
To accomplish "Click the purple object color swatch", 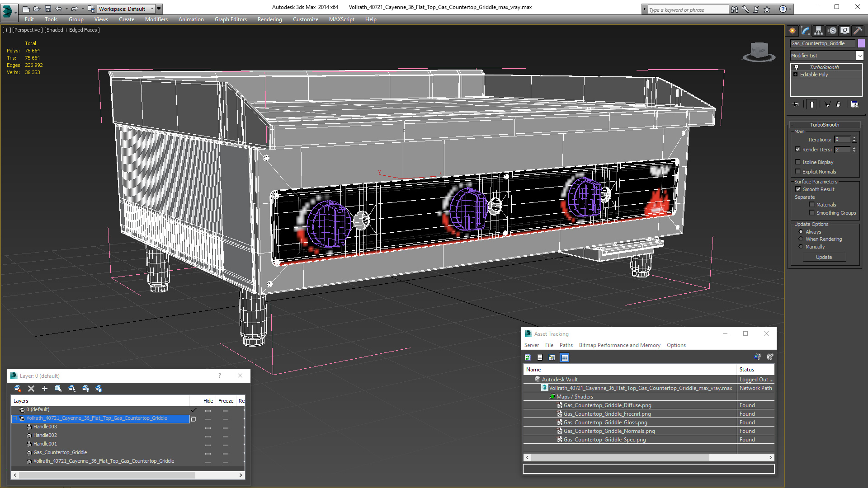I will pos(861,43).
